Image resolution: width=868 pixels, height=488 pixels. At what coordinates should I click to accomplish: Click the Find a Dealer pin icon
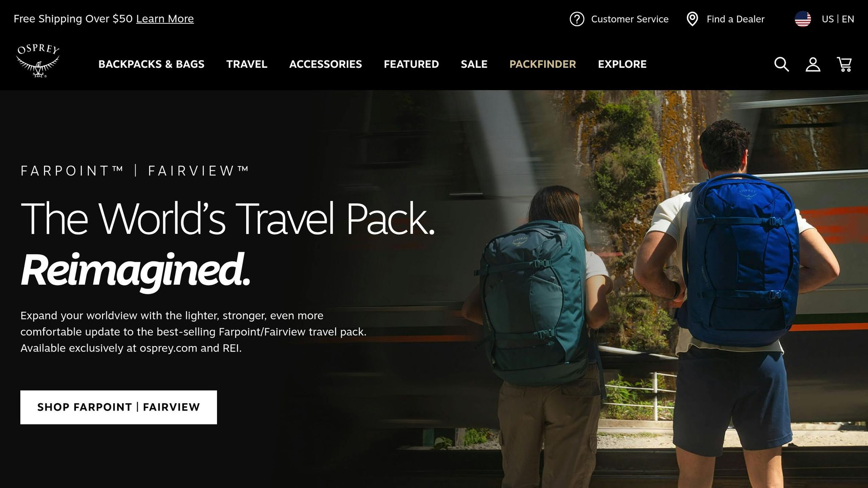pos(692,19)
